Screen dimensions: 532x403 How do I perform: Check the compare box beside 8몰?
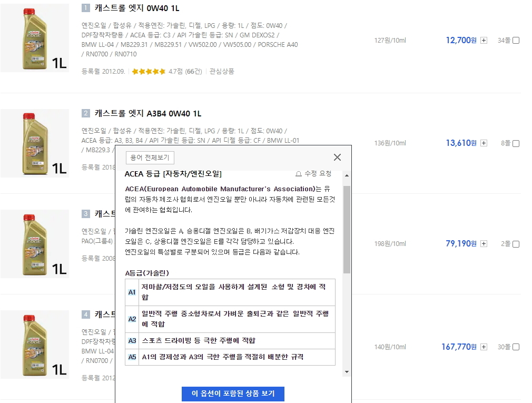pos(516,143)
